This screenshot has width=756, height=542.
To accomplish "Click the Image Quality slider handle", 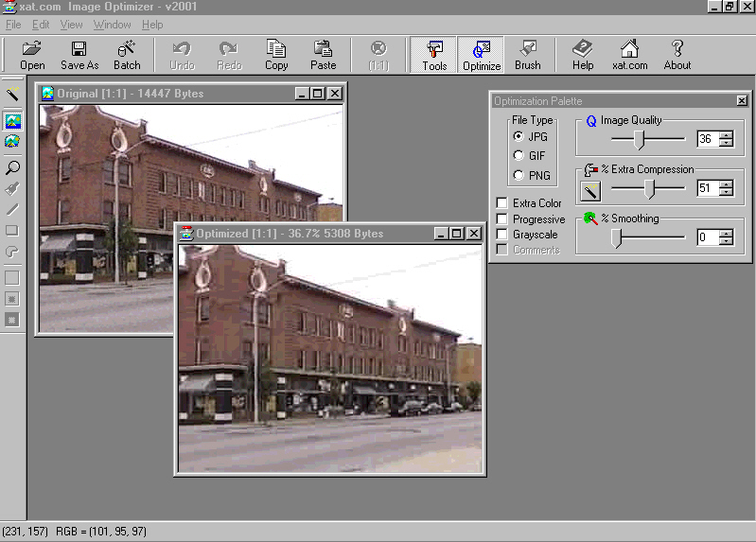I will pyautogui.click(x=640, y=140).
